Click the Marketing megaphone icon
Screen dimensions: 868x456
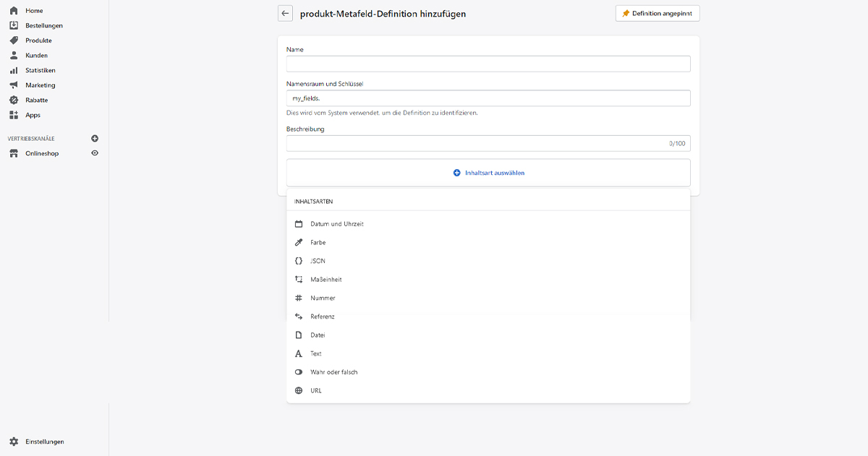pos(14,85)
